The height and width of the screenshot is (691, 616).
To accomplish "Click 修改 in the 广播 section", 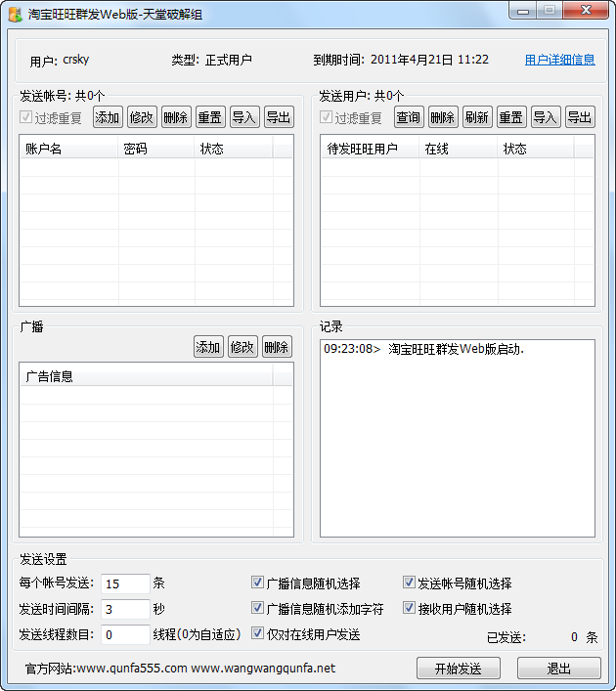I will coord(242,346).
